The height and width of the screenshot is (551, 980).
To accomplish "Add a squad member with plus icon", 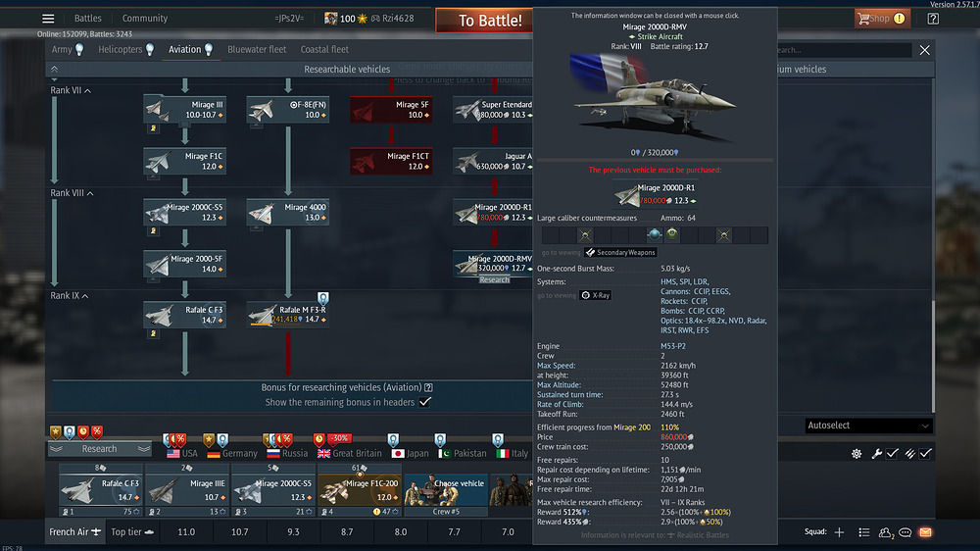I will [x=840, y=532].
